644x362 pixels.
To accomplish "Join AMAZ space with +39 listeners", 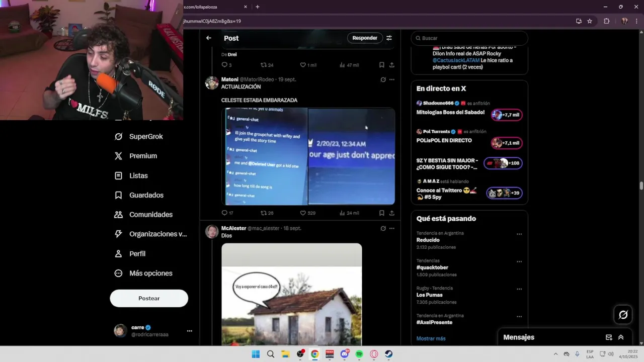I will (x=504, y=193).
